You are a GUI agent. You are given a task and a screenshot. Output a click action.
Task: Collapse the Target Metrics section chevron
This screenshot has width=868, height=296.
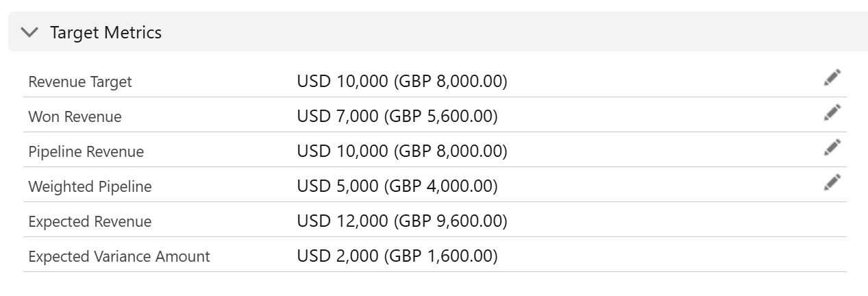[x=30, y=32]
